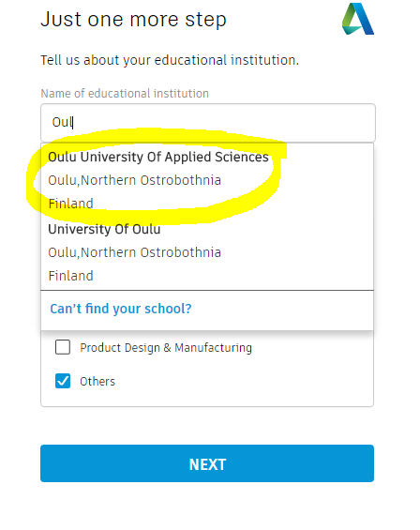The image size is (420, 530).
Task: Click the Product Design & Manufacturing label
Action: [x=166, y=347]
